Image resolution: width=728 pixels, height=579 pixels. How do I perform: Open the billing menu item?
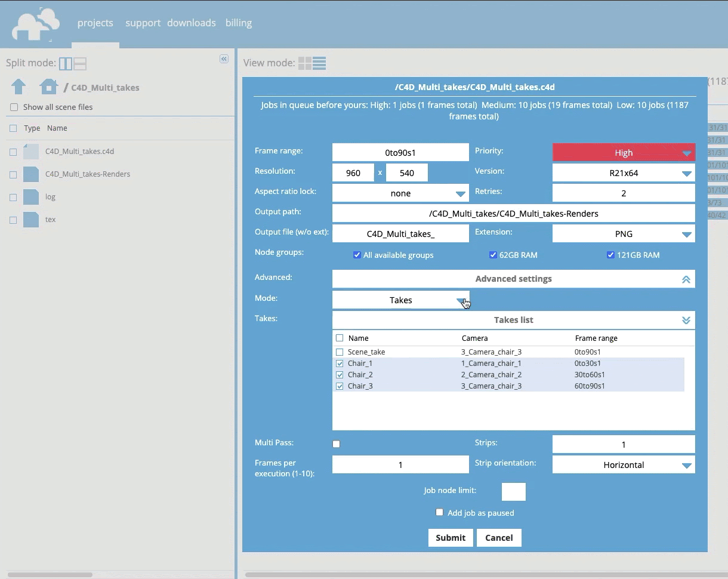coord(239,23)
